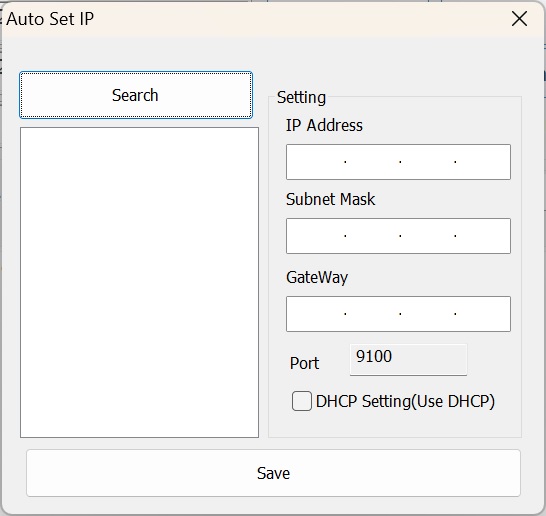Click inside the GateWay field

pos(398,314)
